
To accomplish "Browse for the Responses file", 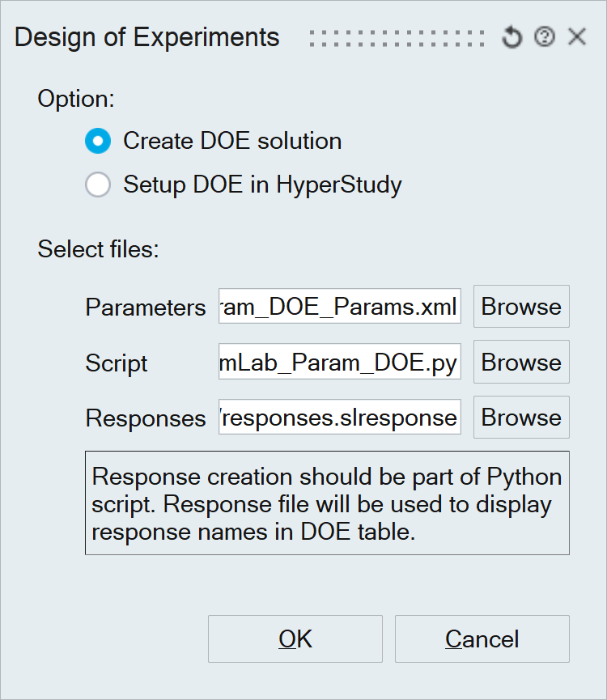I will [x=521, y=418].
